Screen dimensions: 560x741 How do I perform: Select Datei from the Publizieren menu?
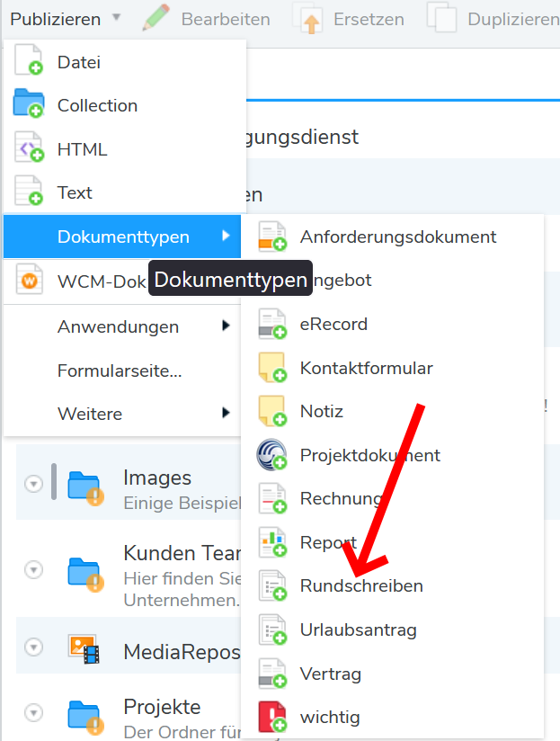tap(125, 62)
